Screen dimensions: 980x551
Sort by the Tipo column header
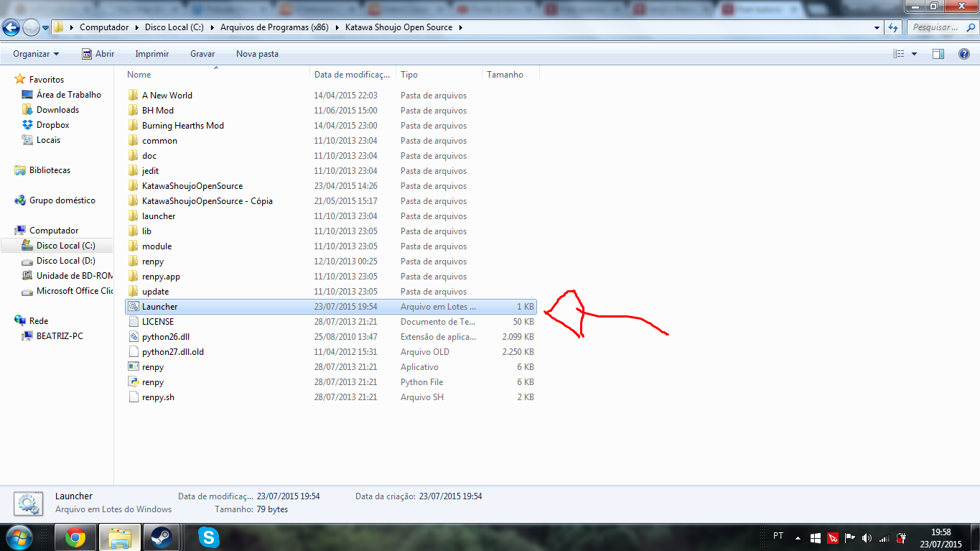(x=440, y=75)
